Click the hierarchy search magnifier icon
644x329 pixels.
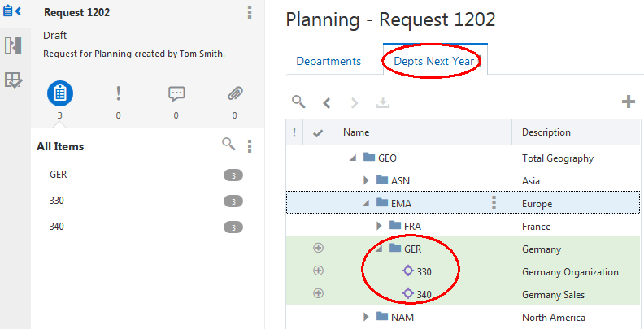[298, 102]
